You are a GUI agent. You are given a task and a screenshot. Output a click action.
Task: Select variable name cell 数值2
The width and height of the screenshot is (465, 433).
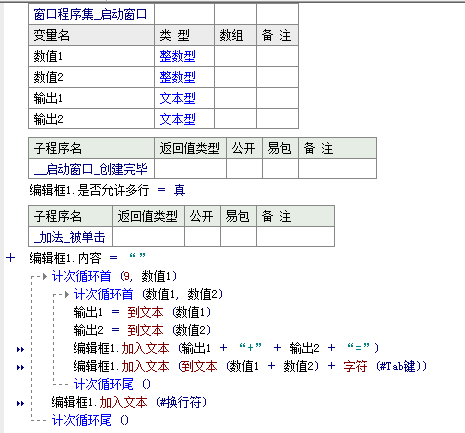(x=91, y=77)
